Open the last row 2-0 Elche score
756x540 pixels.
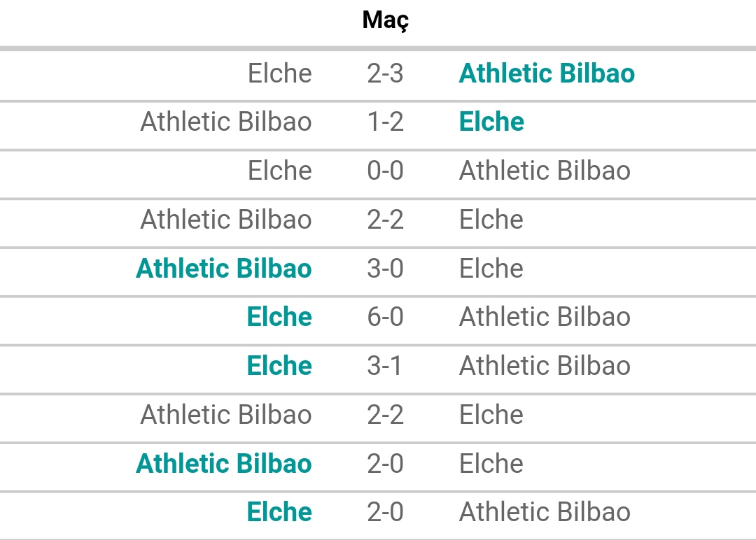[385, 512]
